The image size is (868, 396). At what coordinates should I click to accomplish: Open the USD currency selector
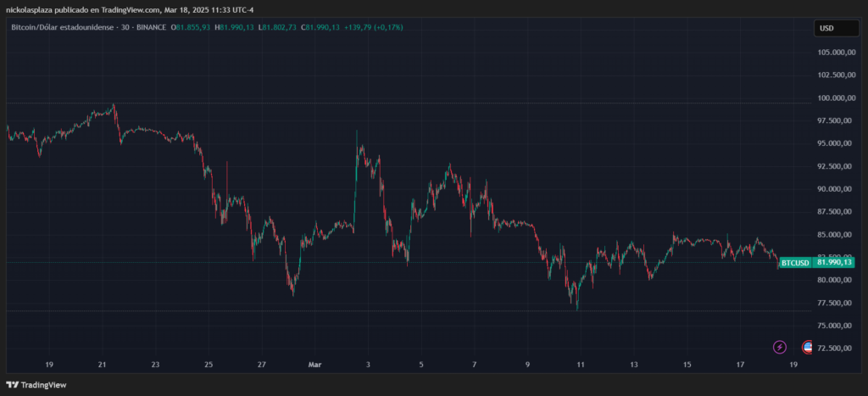[826, 28]
